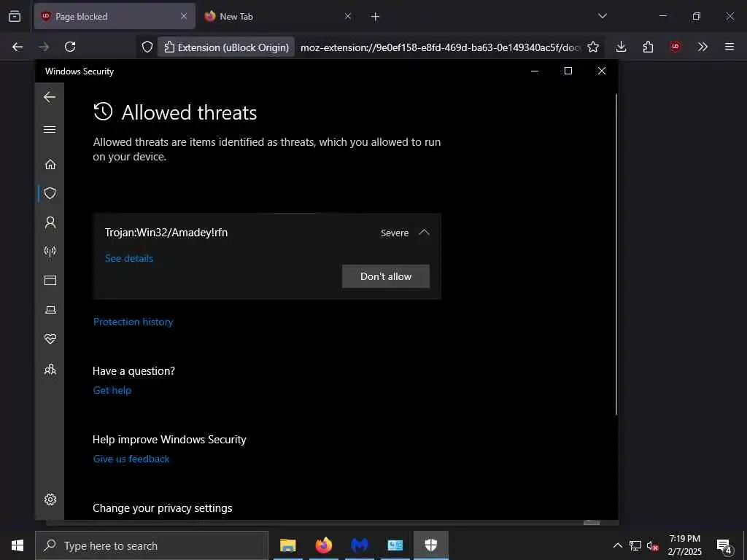Open Account protection person icon
This screenshot has height=560, width=747.
pos(50,222)
